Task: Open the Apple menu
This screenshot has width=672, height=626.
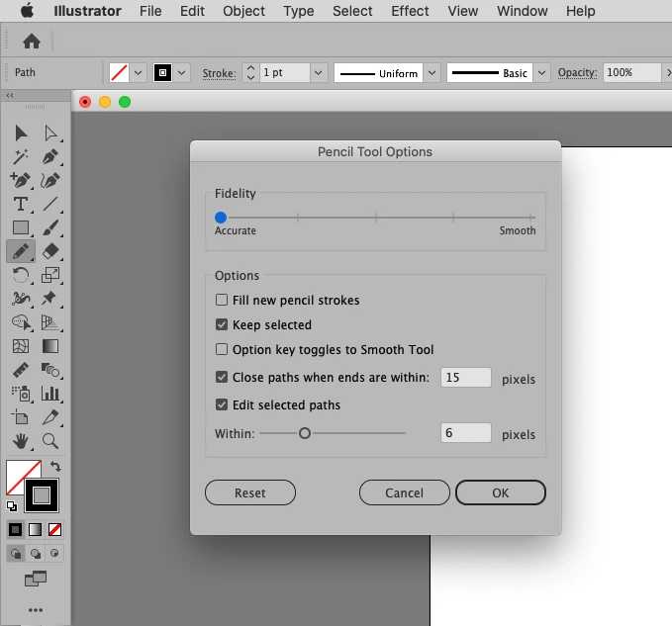Action: [27, 10]
